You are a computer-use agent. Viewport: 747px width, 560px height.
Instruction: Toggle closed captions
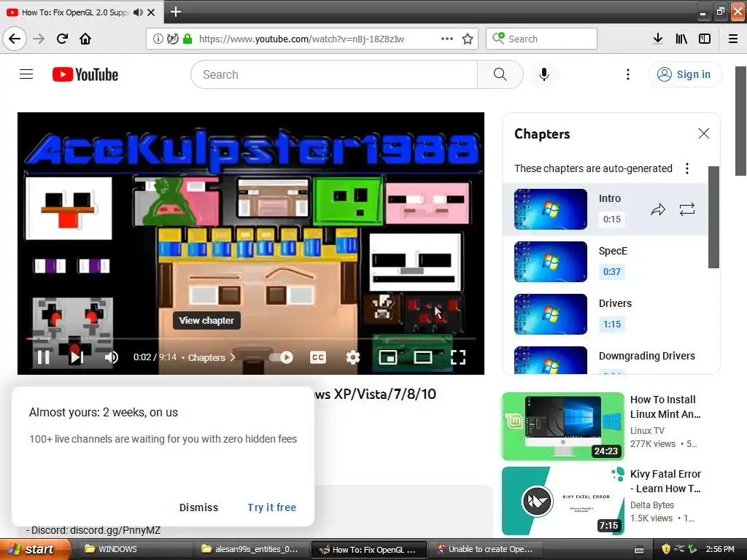(x=318, y=357)
